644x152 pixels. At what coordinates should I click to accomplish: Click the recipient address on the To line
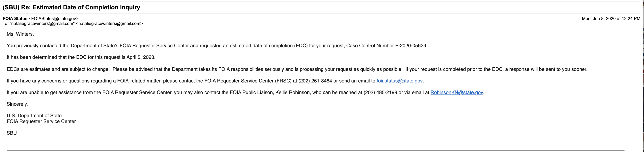109,24
